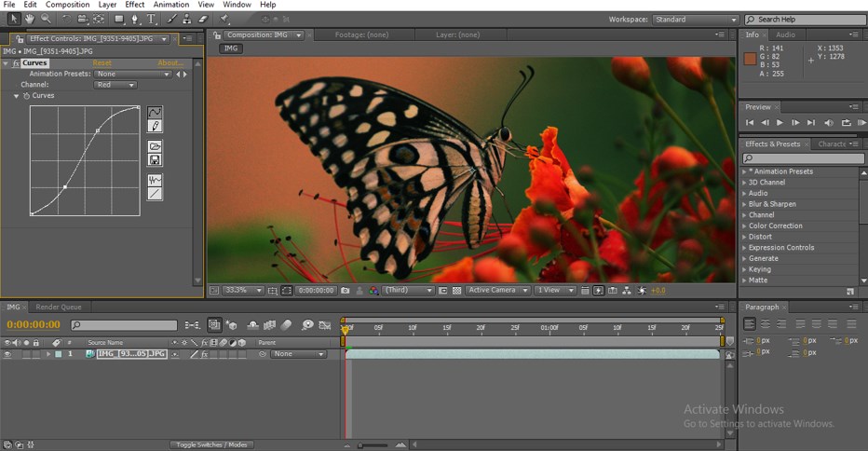Choose the Eraser tool

point(202,19)
